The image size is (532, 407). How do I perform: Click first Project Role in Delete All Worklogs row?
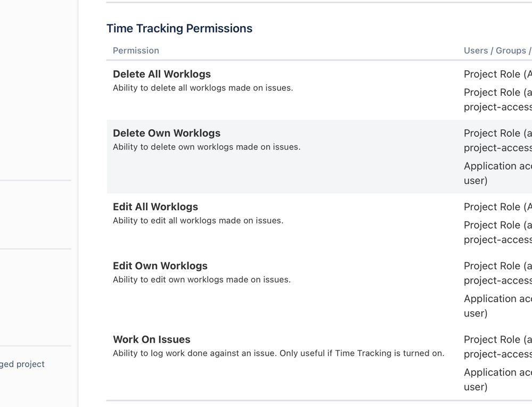498,74
